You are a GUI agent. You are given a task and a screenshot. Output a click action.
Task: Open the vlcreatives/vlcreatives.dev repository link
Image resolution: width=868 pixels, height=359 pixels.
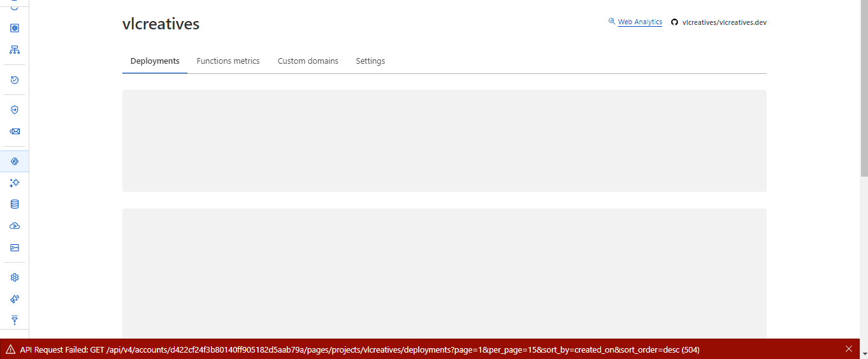(x=724, y=22)
